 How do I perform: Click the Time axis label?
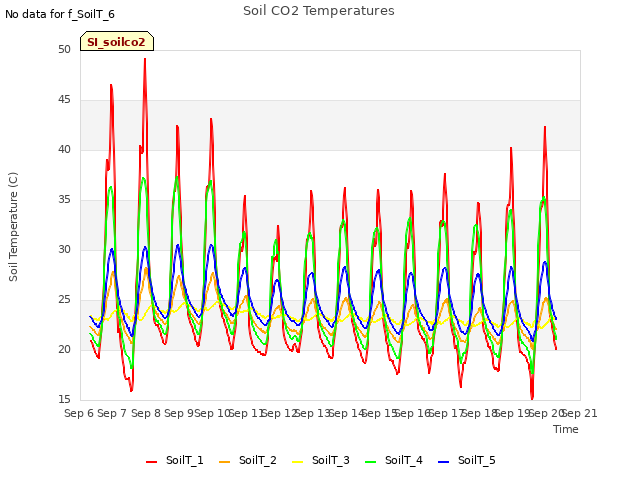[x=566, y=429]
